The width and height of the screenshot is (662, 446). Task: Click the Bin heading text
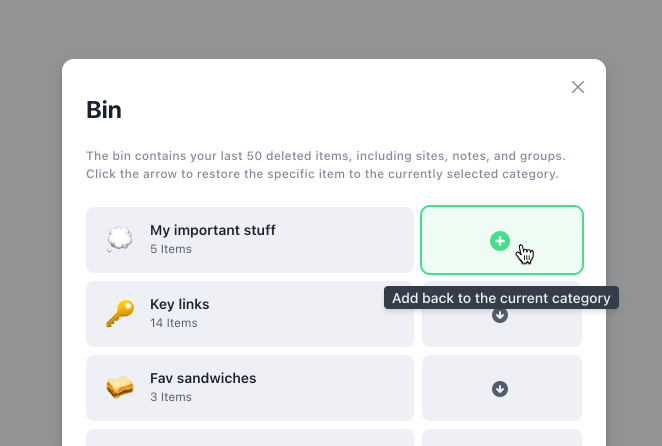coord(104,110)
